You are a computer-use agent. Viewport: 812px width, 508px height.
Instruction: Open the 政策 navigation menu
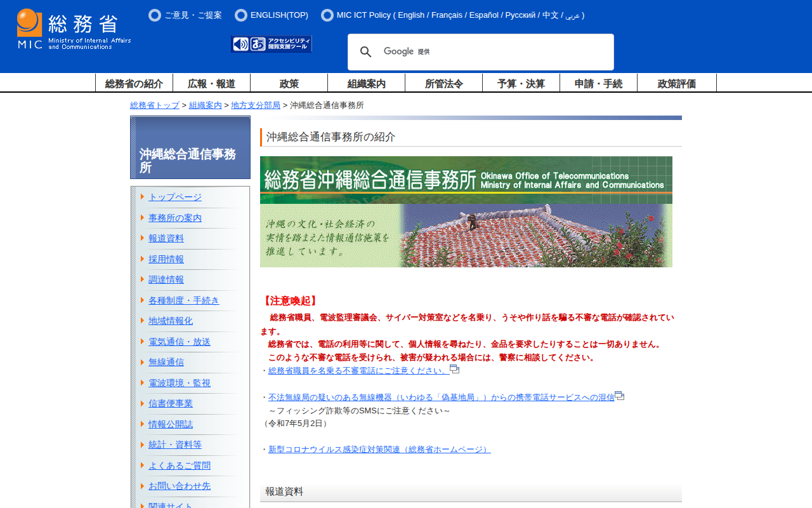pos(289,83)
